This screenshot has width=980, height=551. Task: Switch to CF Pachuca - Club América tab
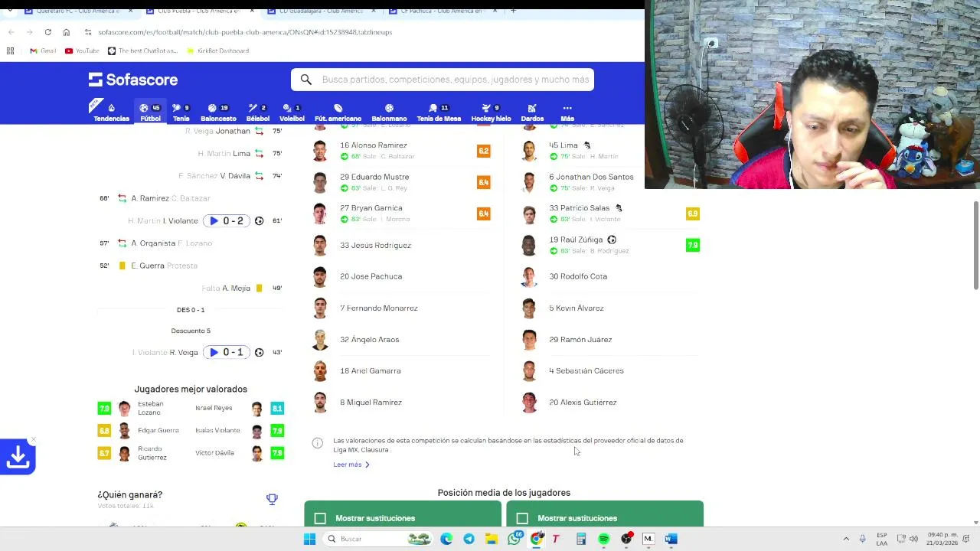point(444,11)
